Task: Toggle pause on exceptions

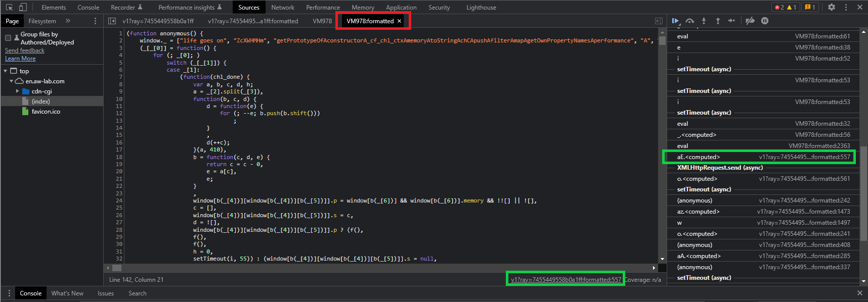Action: (765, 21)
